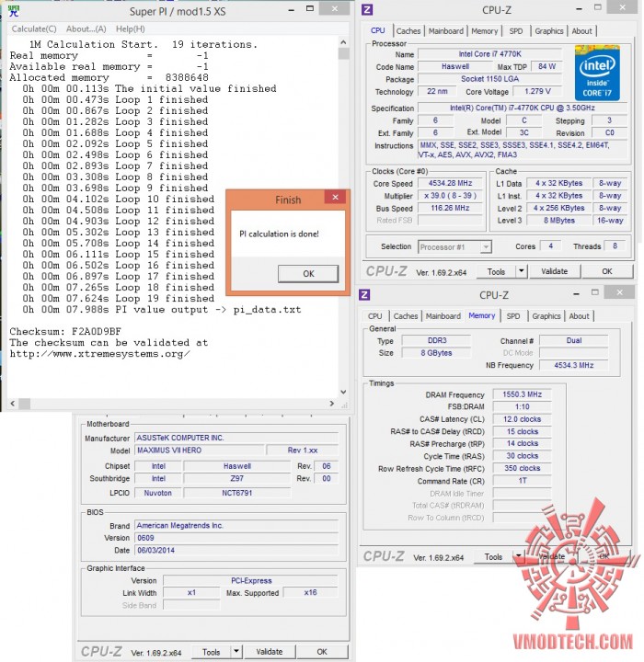Open the SPD tab in the Memory CPU-Z window
Screen dimensions: 644x662
[513, 315]
